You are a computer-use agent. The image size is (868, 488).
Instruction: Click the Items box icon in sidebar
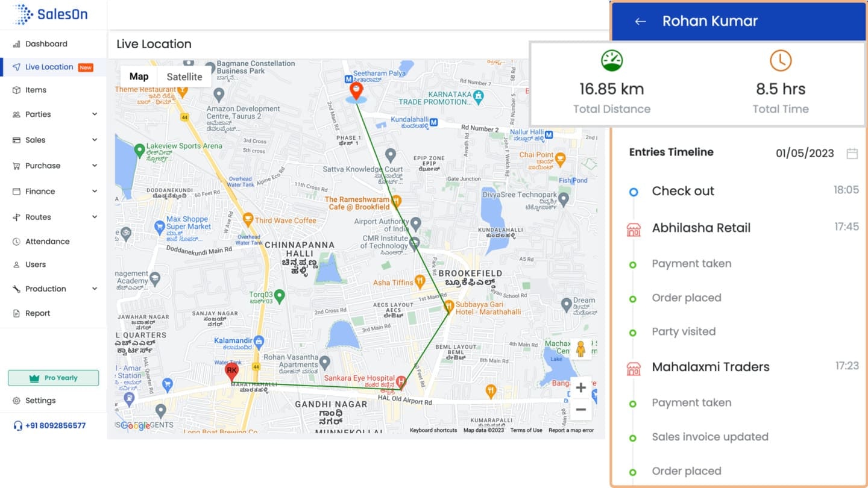tap(16, 90)
